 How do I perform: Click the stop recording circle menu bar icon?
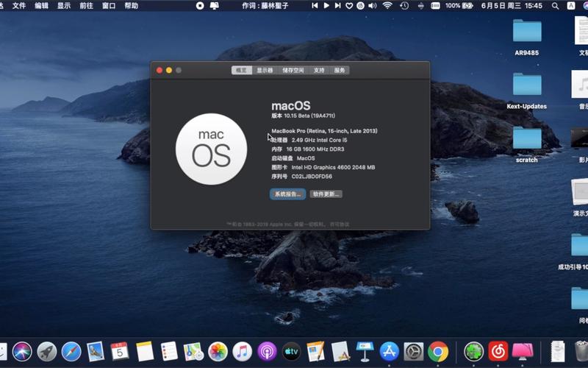pyautogui.click(x=200, y=6)
